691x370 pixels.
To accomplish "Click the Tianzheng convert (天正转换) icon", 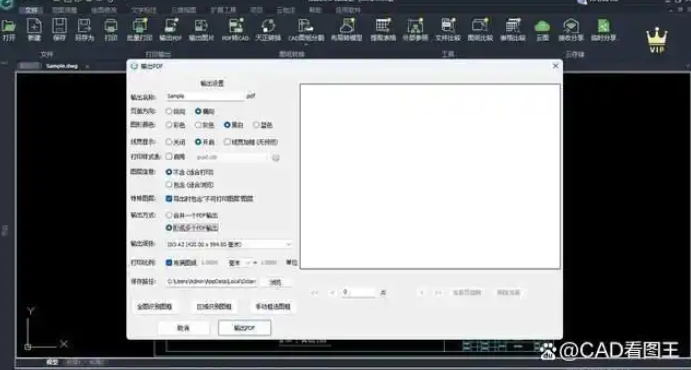I will (268, 26).
